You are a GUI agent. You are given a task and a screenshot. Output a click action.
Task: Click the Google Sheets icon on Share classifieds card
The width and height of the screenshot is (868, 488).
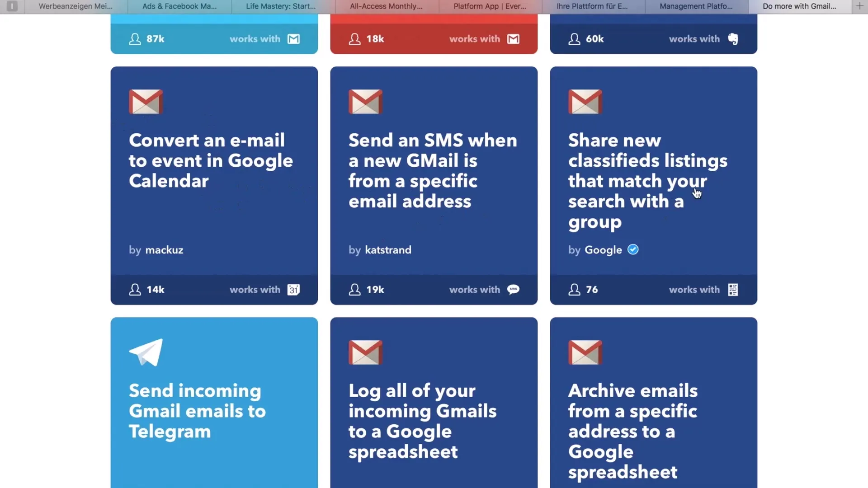pyautogui.click(x=732, y=289)
